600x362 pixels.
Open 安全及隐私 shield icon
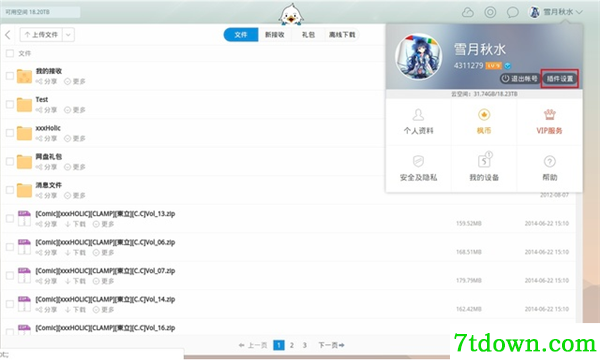point(418,161)
